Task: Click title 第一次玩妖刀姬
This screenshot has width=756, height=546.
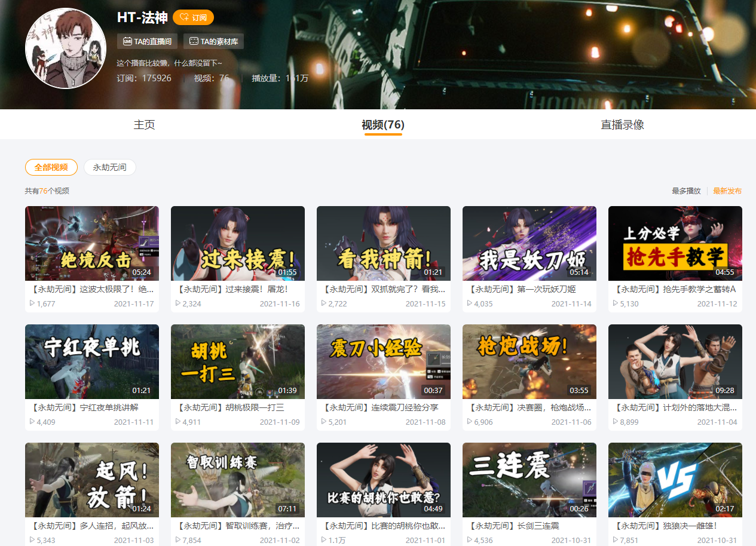Action: [521, 289]
